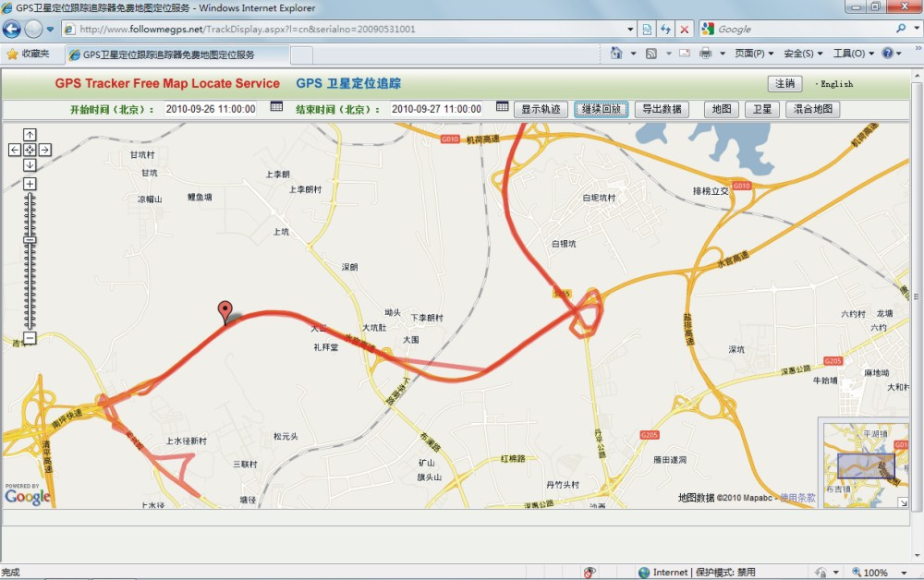This screenshot has height=580, width=924.
Task: Click the start time date field
Action: (x=211, y=109)
